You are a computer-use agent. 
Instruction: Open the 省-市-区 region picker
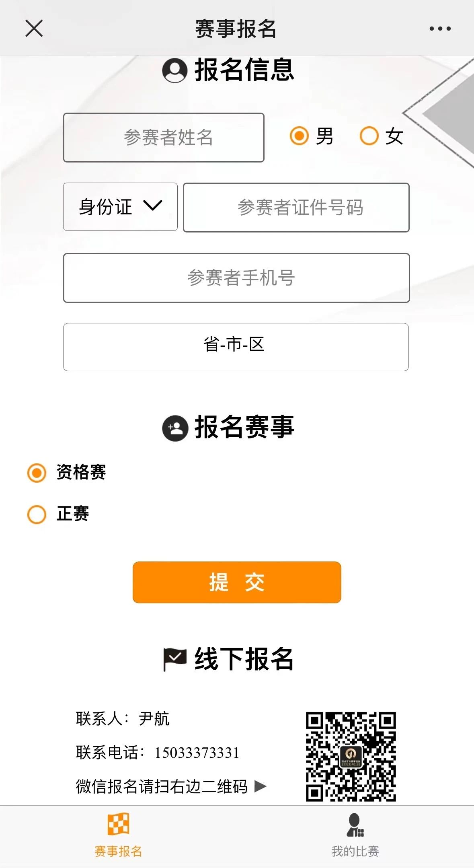point(236,347)
